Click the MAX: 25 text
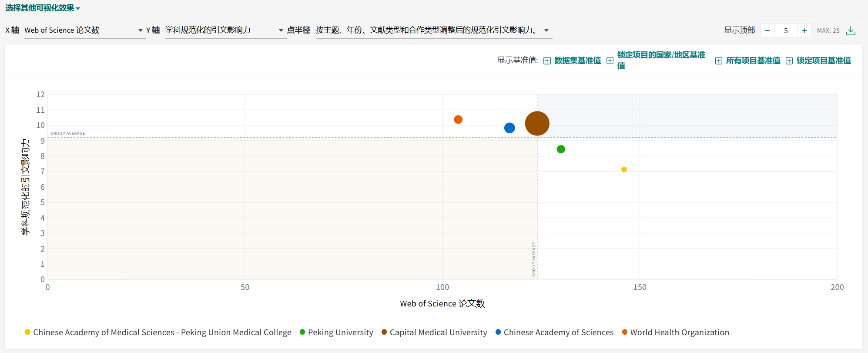Image resolution: width=868 pixels, height=353 pixels. pos(828,30)
